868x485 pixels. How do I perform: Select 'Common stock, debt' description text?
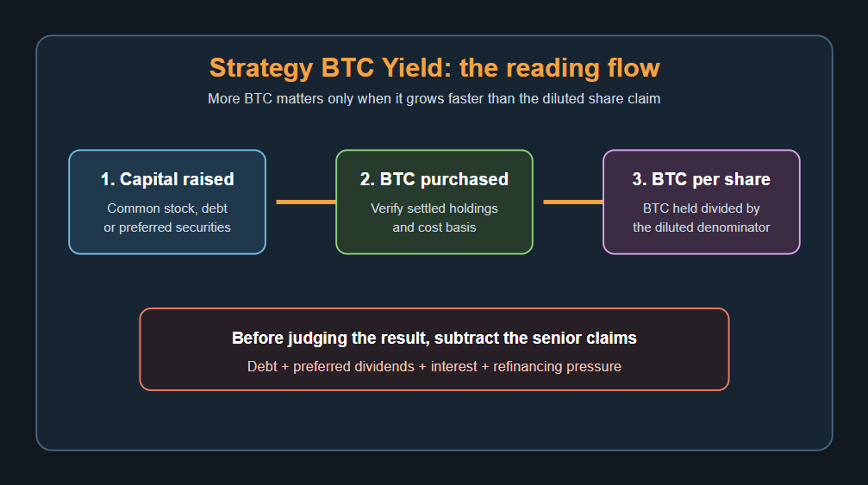(167, 208)
